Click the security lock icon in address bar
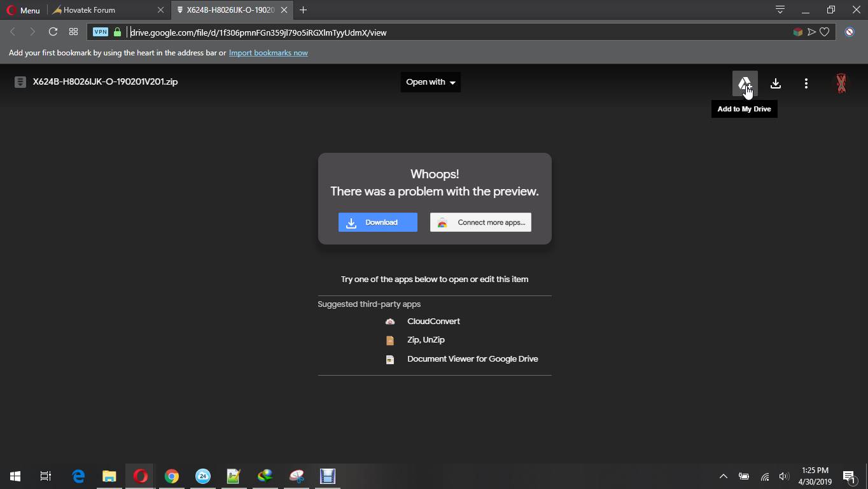868x489 pixels. (x=117, y=32)
